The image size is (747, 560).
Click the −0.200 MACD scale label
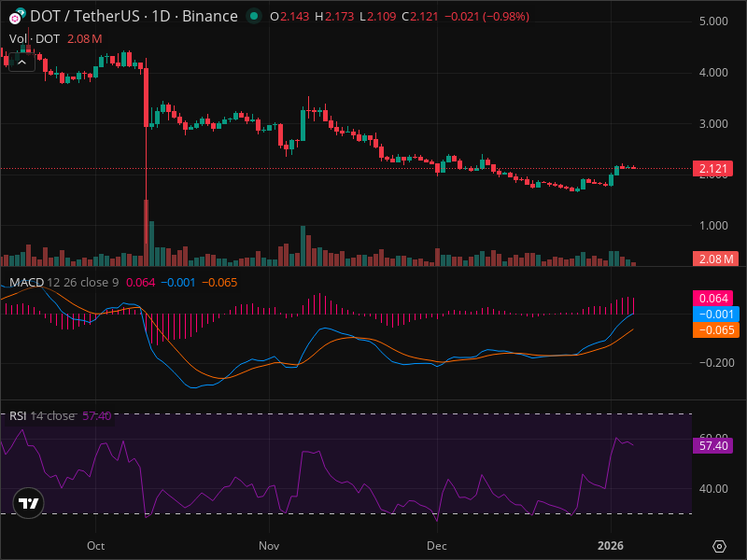[x=716, y=363]
